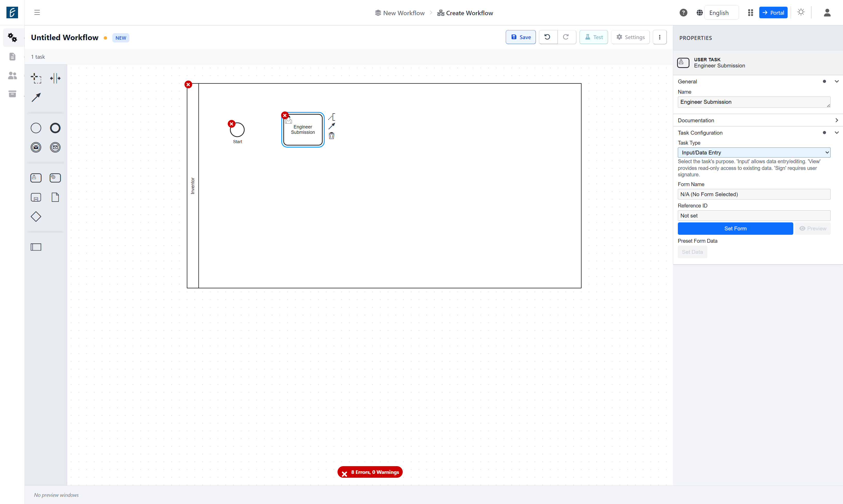Select the lasso selection tool
The image size is (843, 504).
click(36, 78)
